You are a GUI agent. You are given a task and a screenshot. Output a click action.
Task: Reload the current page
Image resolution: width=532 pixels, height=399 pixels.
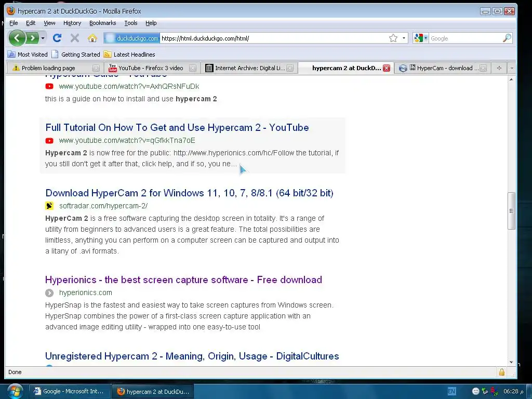(57, 38)
